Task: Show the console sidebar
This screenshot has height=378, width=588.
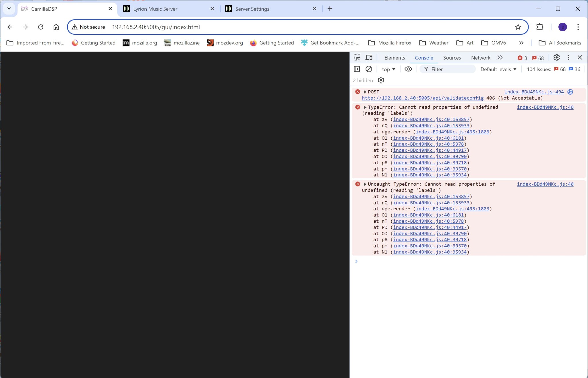Action: [x=357, y=69]
